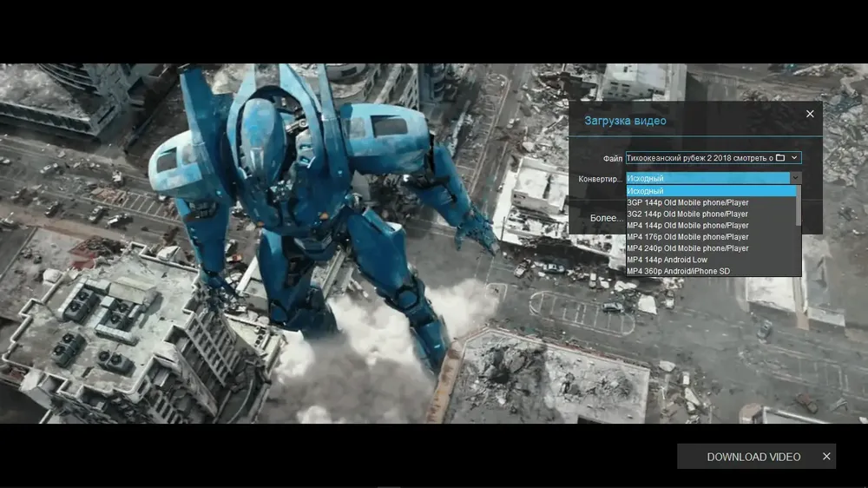Click the format list scrollbar thumb
The height and width of the screenshot is (488, 868).
(x=799, y=206)
